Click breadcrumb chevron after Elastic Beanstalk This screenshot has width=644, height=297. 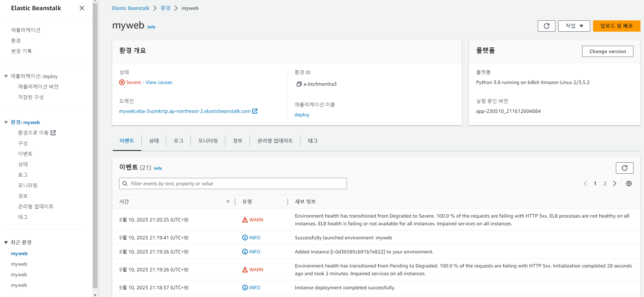click(155, 8)
